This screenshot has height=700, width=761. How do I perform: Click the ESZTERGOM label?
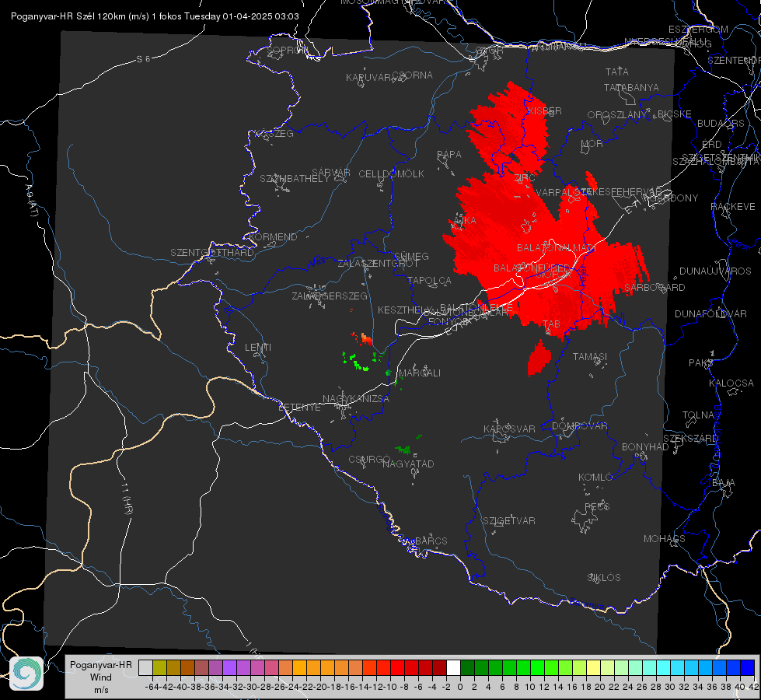point(698,30)
